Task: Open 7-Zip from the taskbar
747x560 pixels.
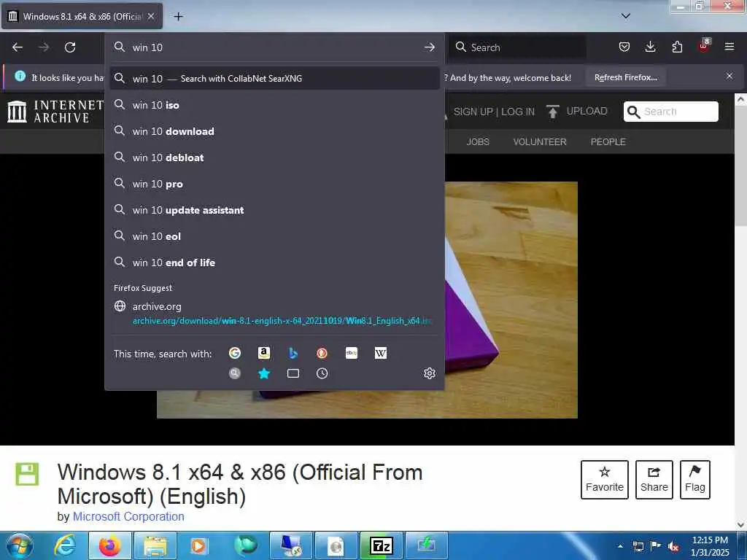Action: click(x=382, y=545)
